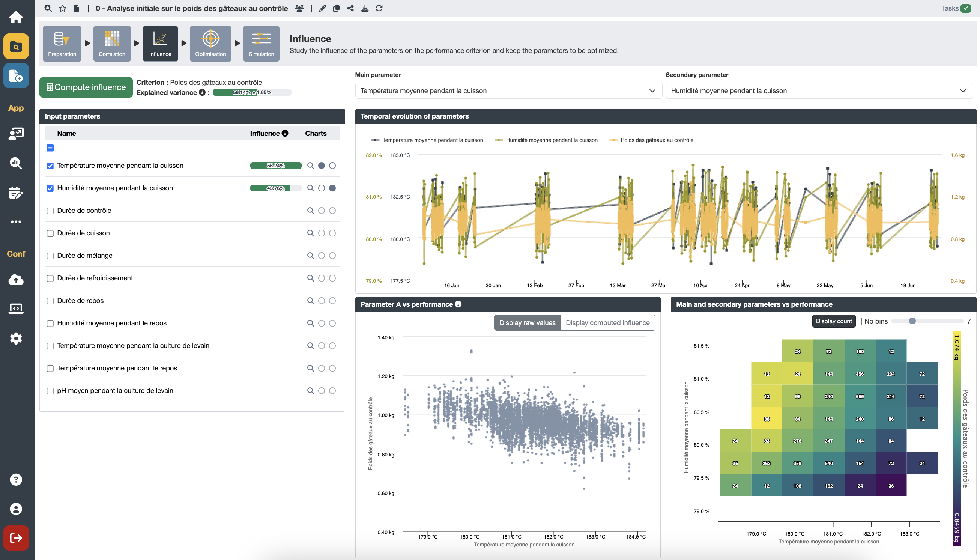Go to the Correlation step
Image resolution: width=980 pixels, height=560 pixels.
tap(112, 44)
